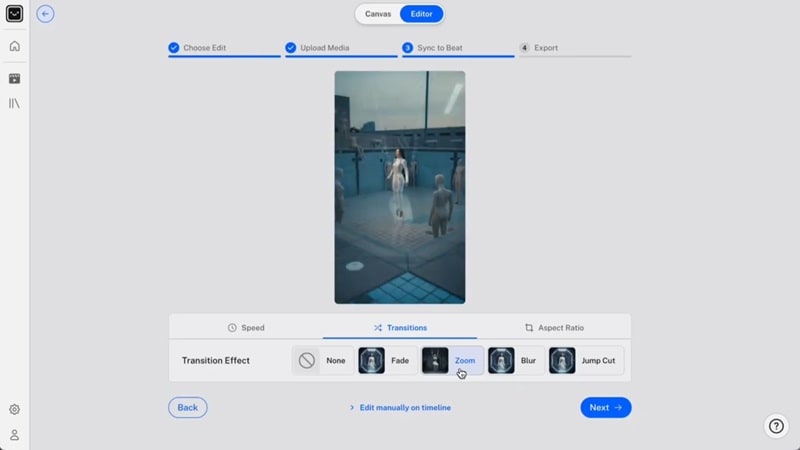Select the Fade transition effect
This screenshot has width=800, height=450.
(387, 361)
